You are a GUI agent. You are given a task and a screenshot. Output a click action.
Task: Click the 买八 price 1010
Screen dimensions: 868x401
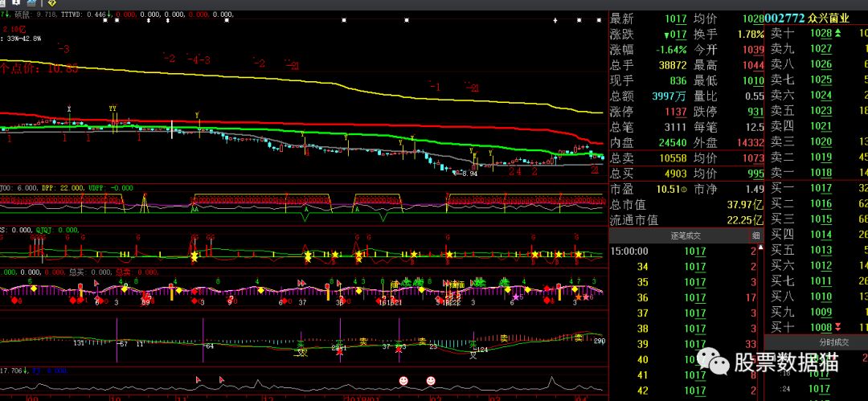click(821, 297)
